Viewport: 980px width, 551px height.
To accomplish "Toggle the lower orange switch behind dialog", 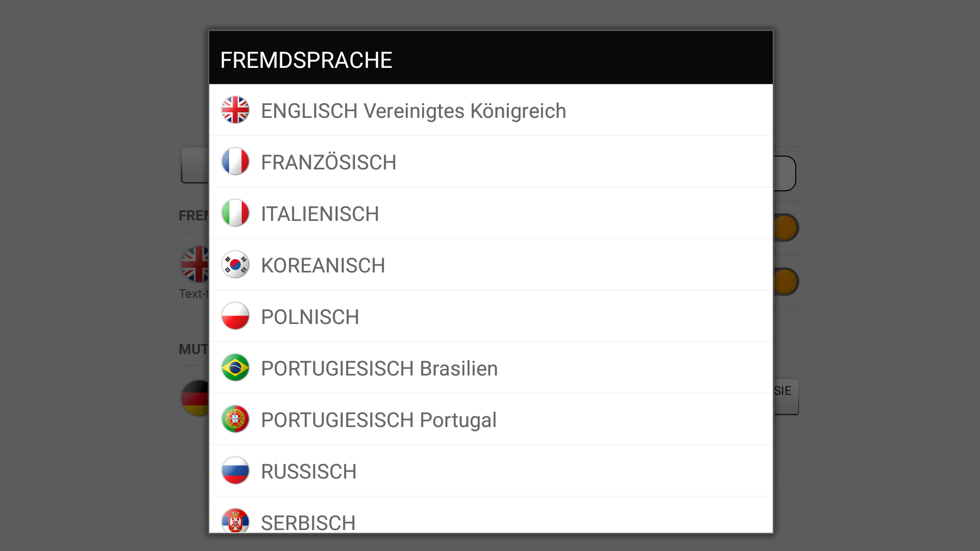I will [x=786, y=282].
